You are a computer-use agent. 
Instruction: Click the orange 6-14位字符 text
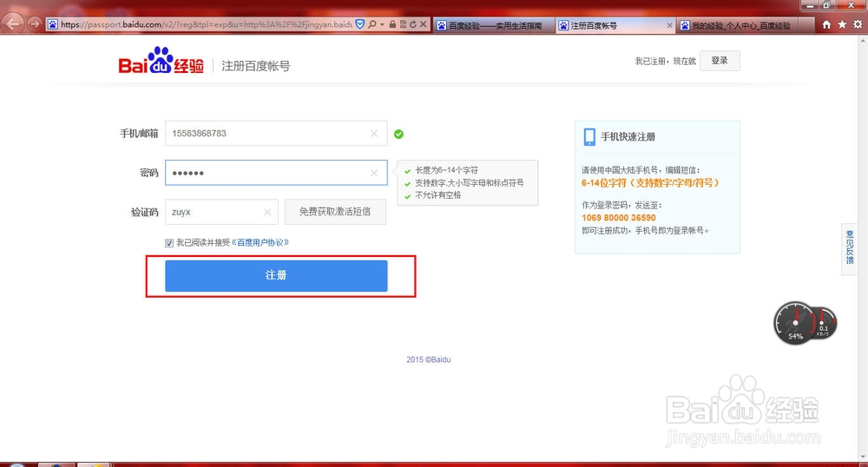point(650,182)
